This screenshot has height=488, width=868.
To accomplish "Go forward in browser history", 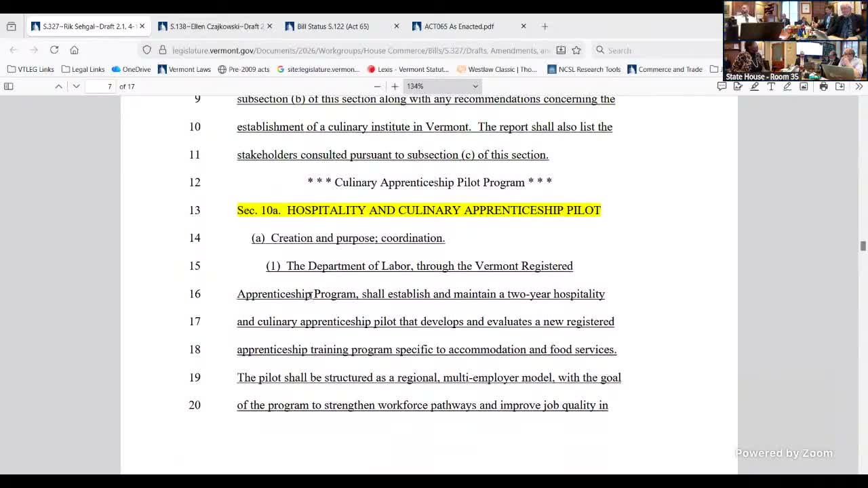I will (34, 50).
